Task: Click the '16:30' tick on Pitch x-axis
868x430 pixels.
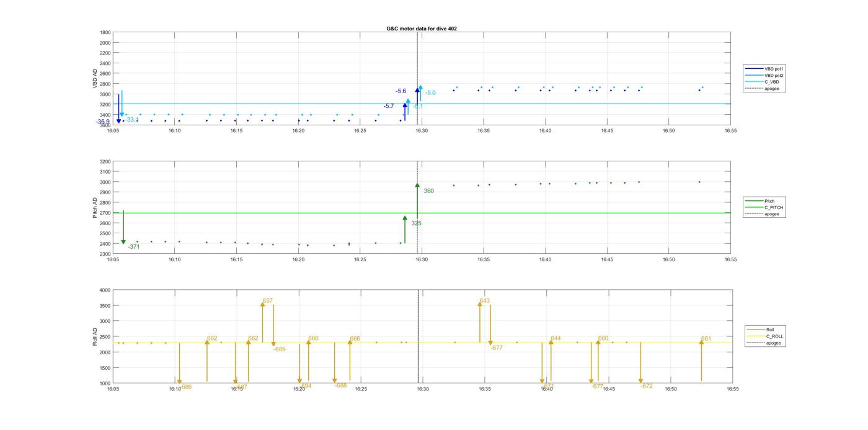Action: coord(422,260)
